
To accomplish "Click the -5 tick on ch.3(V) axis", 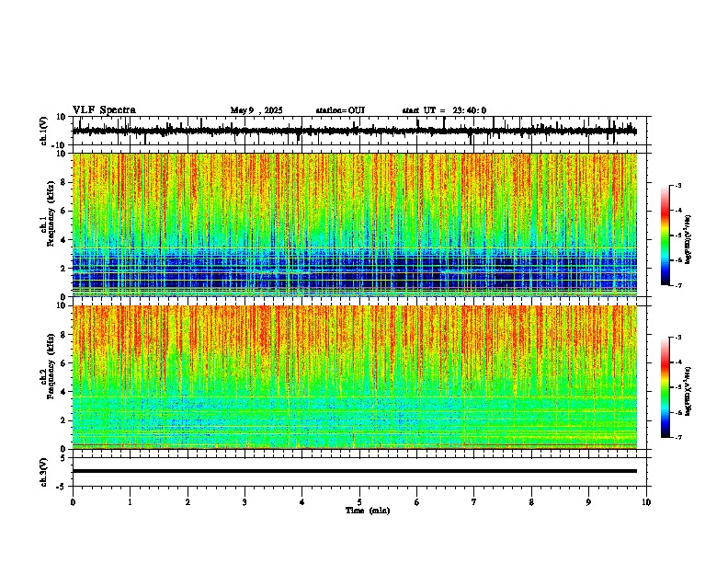I will pyautogui.click(x=62, y=487).
